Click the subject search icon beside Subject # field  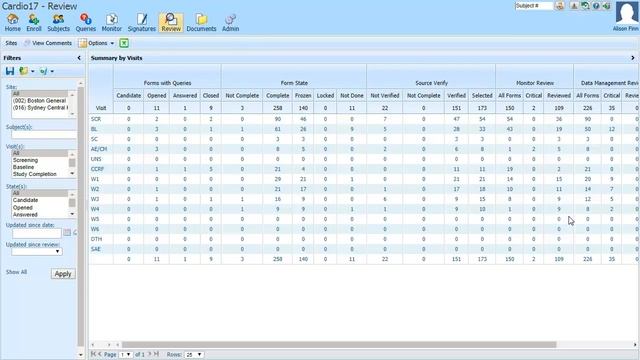[560, 6]
